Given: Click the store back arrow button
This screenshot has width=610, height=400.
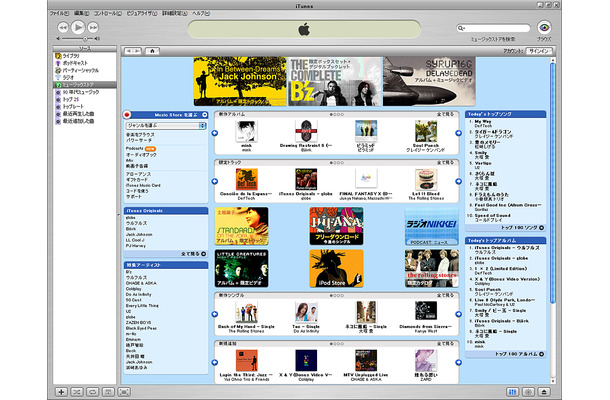Looking at the screenshot, I should coord(129,51).
